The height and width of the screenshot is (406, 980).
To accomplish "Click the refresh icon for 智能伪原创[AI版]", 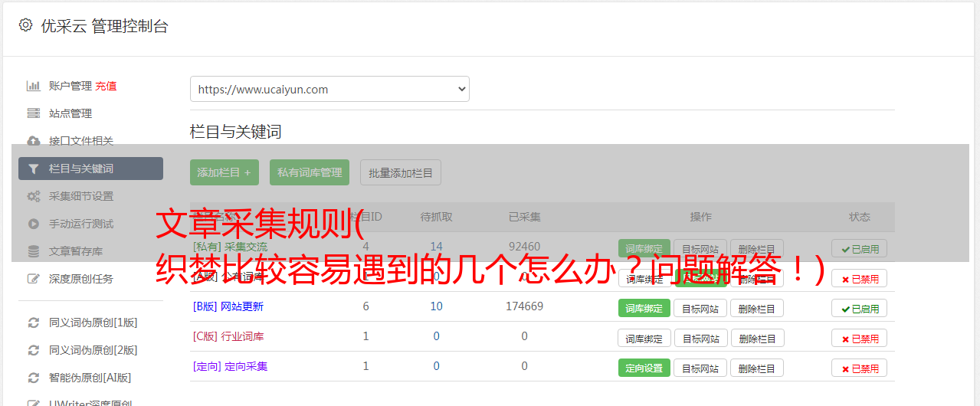I will pos(33,378).
